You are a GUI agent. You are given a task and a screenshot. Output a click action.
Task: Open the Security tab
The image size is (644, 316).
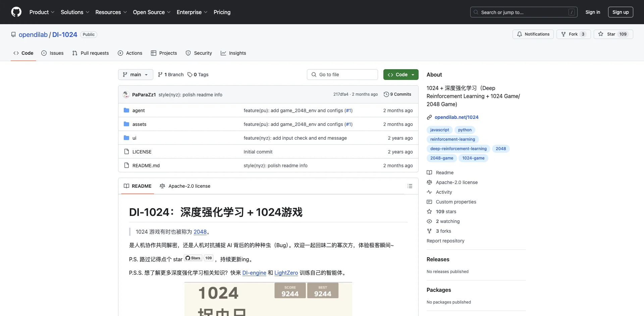click(199, 53)
